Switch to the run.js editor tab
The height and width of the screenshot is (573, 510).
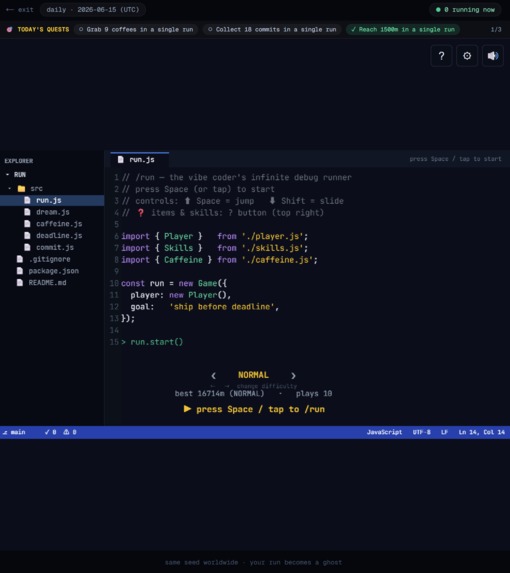pyautogui.click(x=140, y=160)
